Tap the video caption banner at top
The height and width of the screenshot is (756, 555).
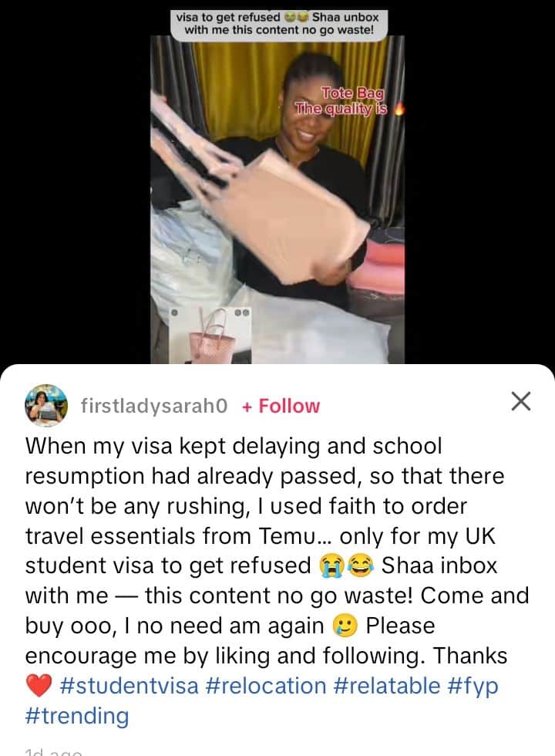coord(278,23)
